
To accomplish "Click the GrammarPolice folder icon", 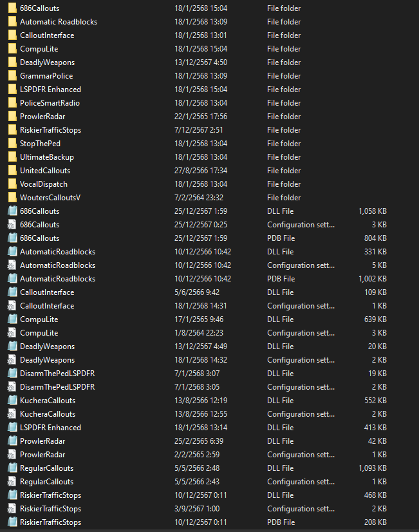I will point(12,76).
